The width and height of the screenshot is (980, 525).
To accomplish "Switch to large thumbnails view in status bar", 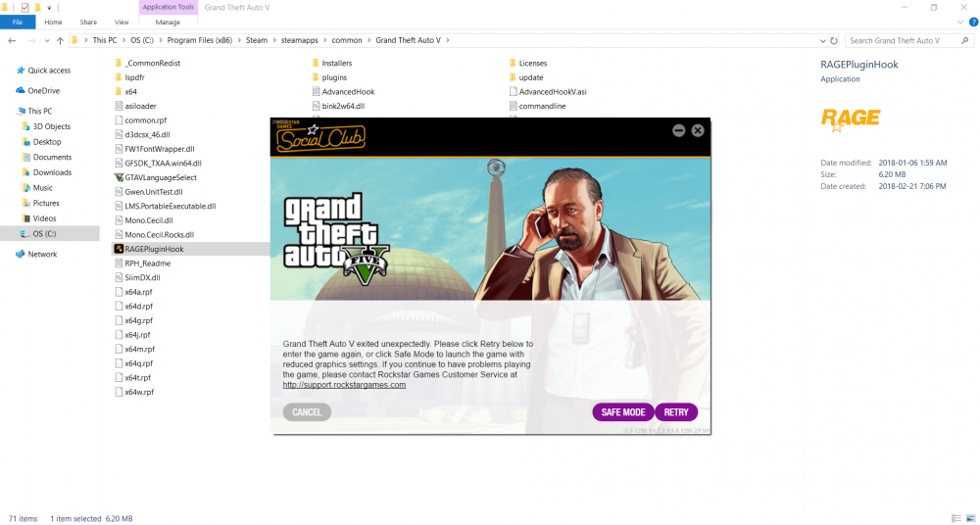I will [x=970, y=519].
